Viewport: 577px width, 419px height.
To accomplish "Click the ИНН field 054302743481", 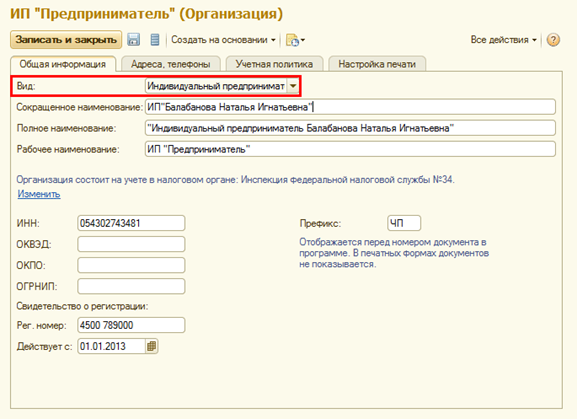I will [131, 223].
